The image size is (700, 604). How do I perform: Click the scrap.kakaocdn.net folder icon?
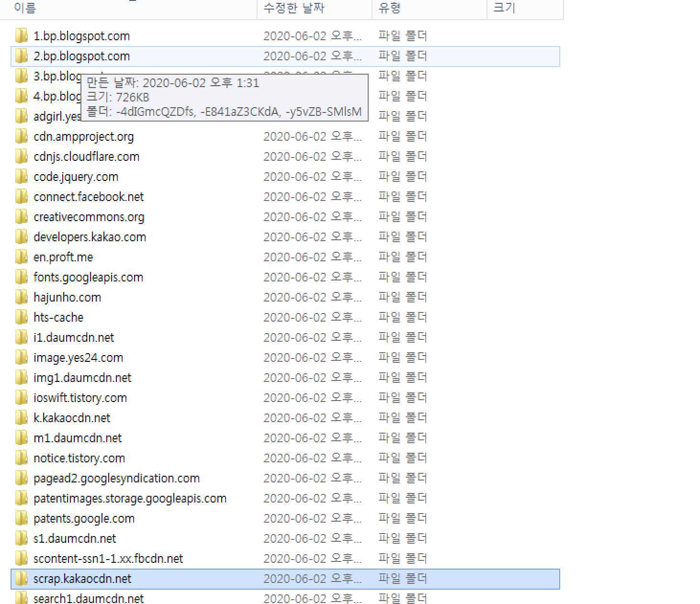tap(21, 578)
